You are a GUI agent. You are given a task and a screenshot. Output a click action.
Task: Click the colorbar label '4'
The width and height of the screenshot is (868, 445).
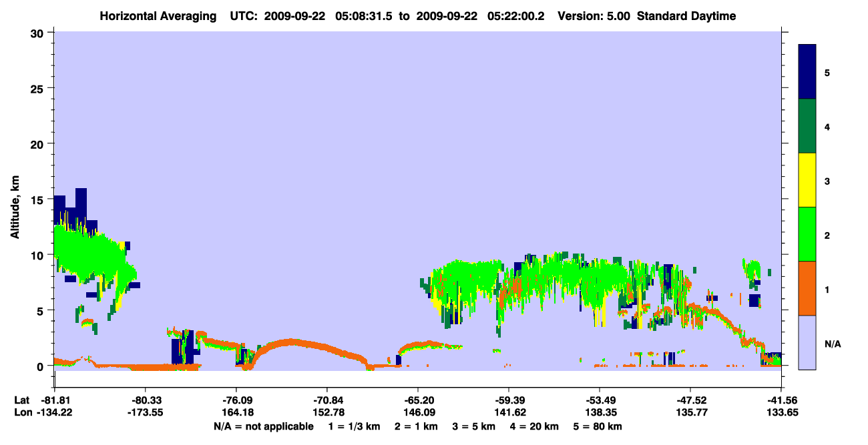tap(827, 126)
